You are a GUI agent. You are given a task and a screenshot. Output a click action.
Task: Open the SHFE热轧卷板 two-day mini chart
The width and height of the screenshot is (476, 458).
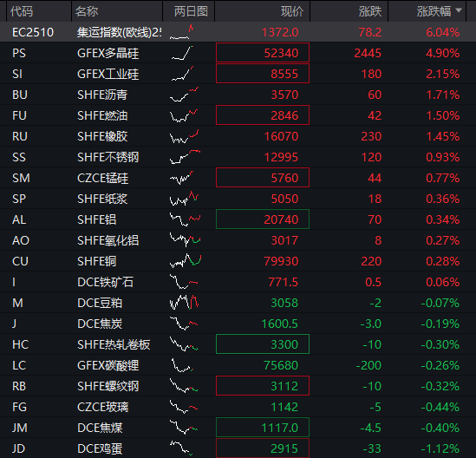(184, 344)
